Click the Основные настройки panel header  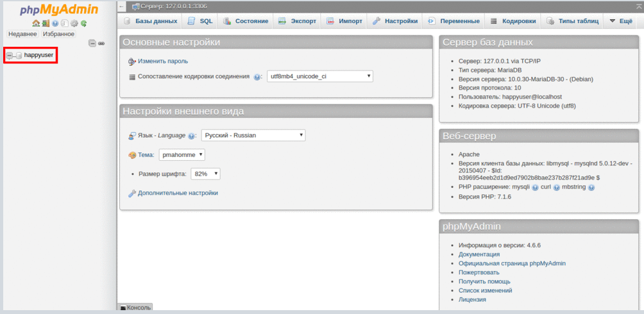tap(276, 42)
